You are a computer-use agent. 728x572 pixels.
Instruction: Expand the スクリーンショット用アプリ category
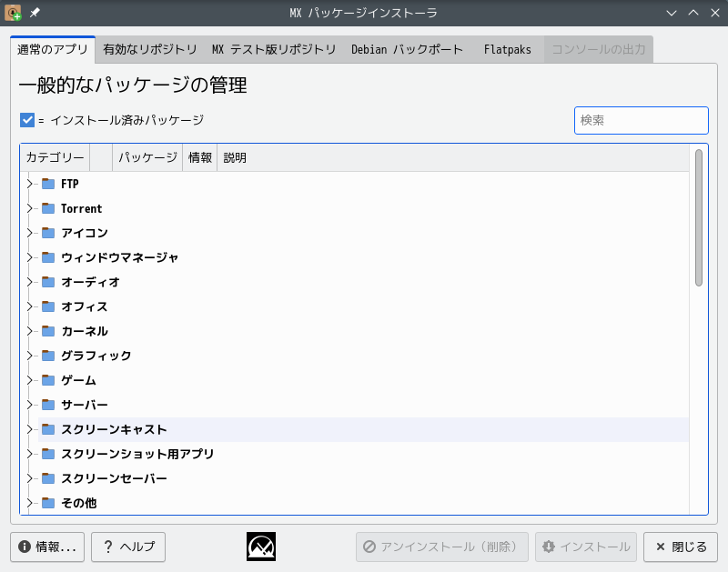30,454
